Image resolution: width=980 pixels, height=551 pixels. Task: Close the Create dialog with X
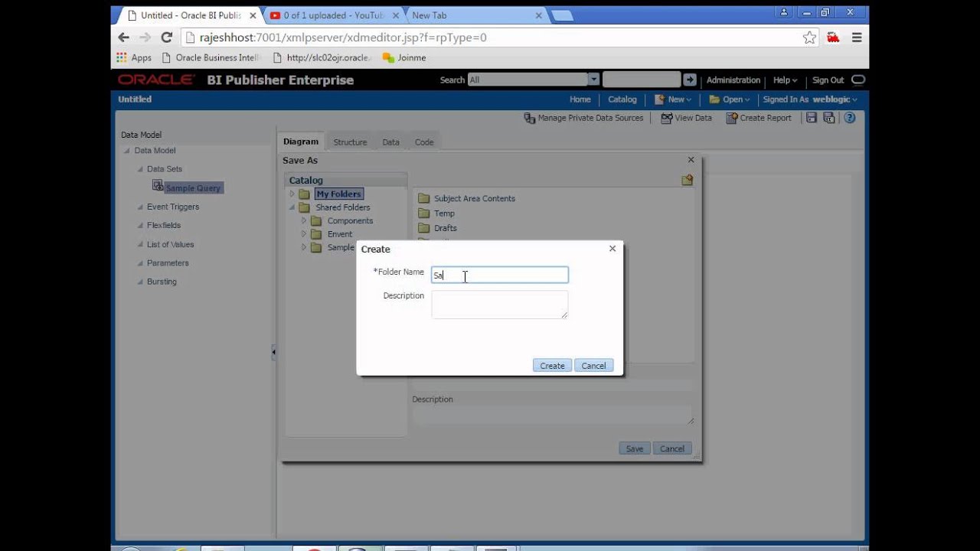coord(612,249)
